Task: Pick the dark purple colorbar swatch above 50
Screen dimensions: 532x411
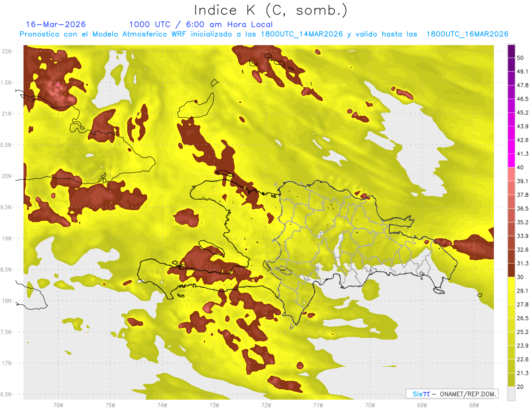Action: tap(511, 51)
